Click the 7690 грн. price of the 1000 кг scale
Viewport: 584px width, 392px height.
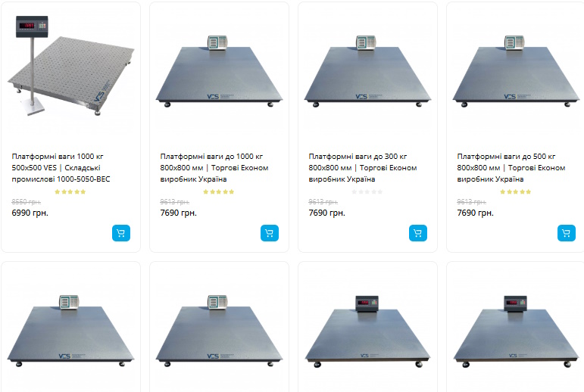(179, 213)
